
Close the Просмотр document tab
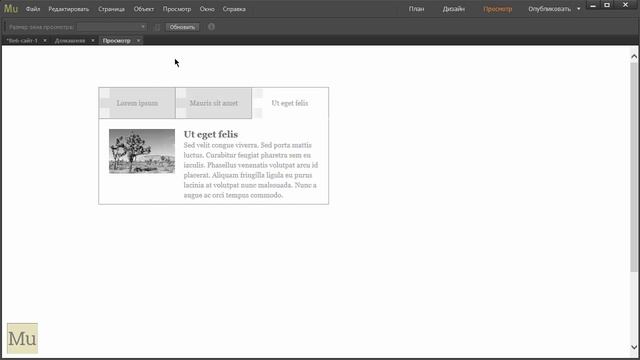pos(138,40)
